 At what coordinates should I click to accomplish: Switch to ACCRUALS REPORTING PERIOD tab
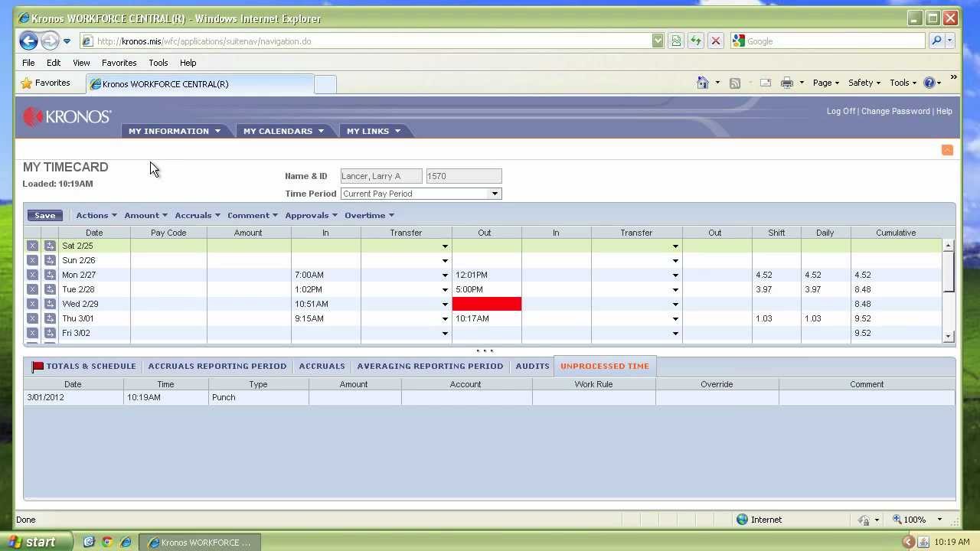click(217, 367)
